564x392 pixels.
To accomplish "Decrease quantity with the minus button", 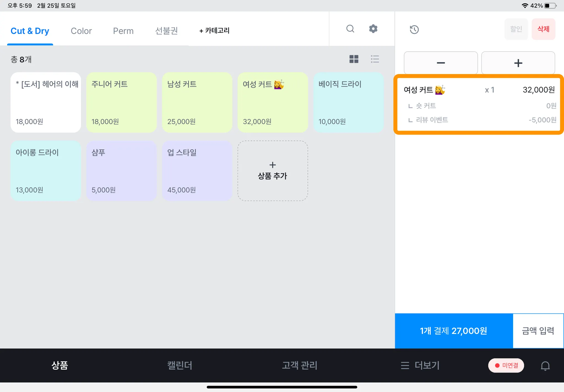I will [441, 63].
